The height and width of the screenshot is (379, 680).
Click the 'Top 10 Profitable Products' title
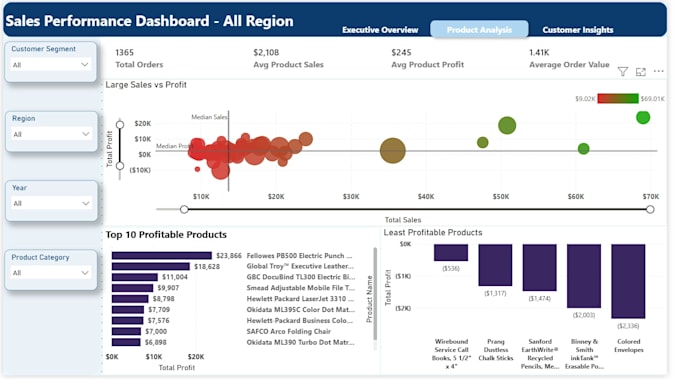click(x=166, y=235)
